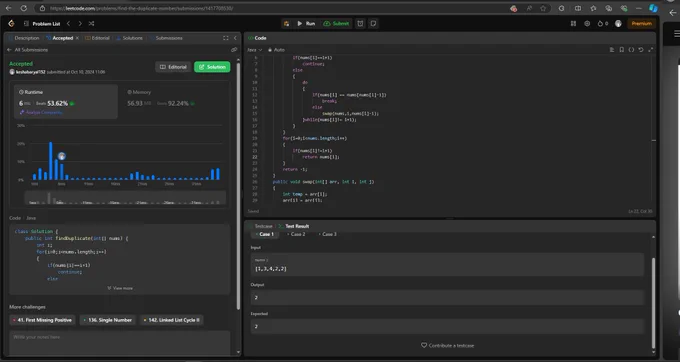Pick a random problem with shuffle icon
This screenshot has height=362, width=680.
(91, 23)
